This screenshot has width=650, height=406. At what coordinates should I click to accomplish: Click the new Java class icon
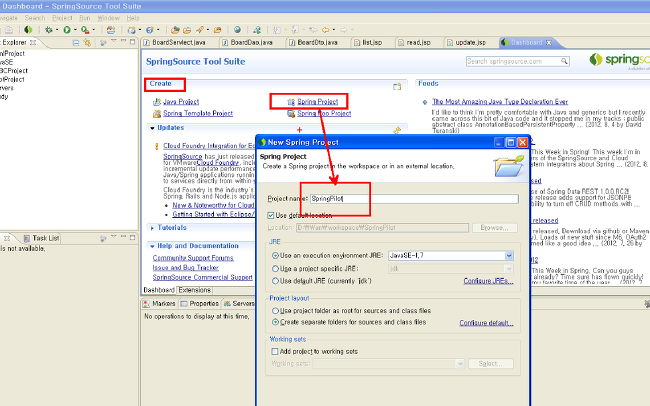[150, 30]
